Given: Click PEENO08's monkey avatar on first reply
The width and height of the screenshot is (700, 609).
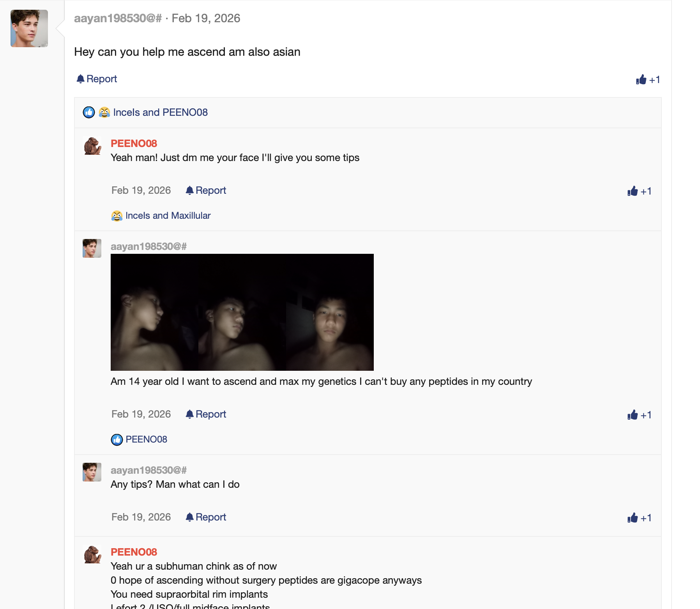Looking at the screenshot, I should 92,146.
